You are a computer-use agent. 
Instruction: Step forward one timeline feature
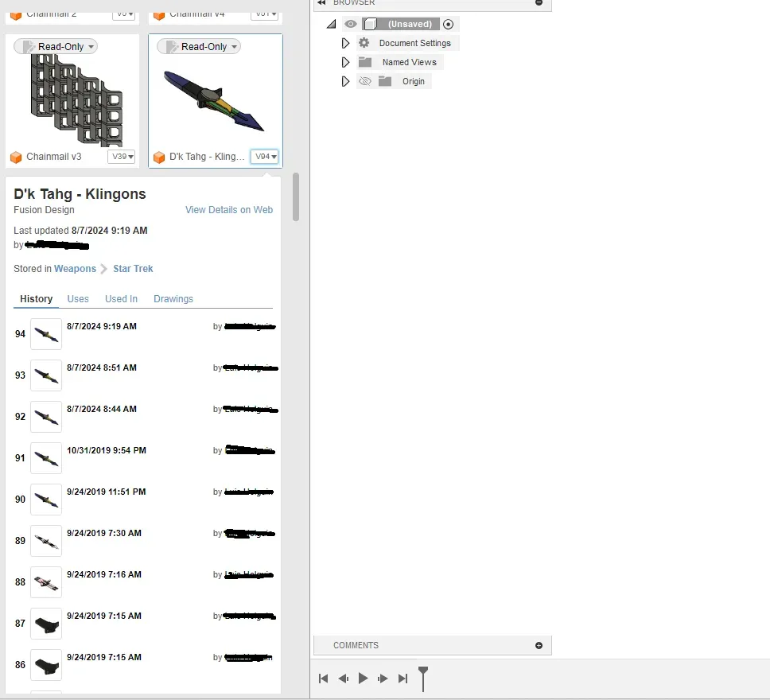383,679
